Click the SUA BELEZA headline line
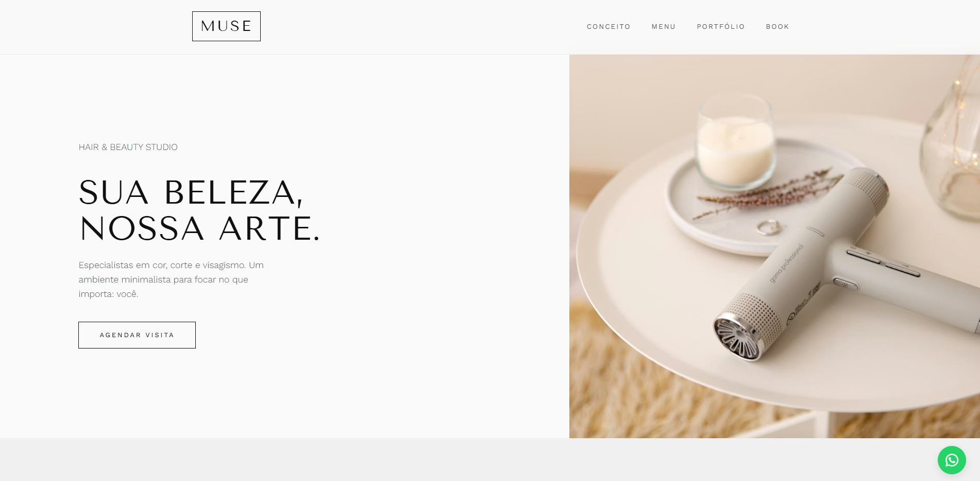 click(191, 193)
